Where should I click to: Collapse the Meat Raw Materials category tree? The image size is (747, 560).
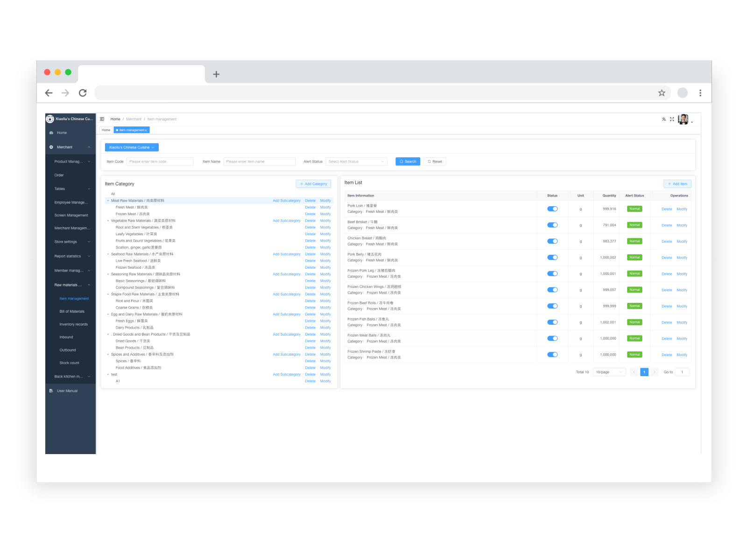pos(108,201)
